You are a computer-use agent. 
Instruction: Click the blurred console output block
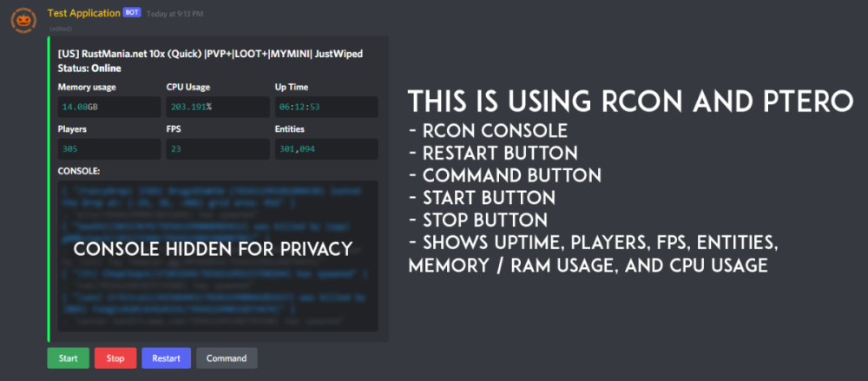[x=218, y=256]
